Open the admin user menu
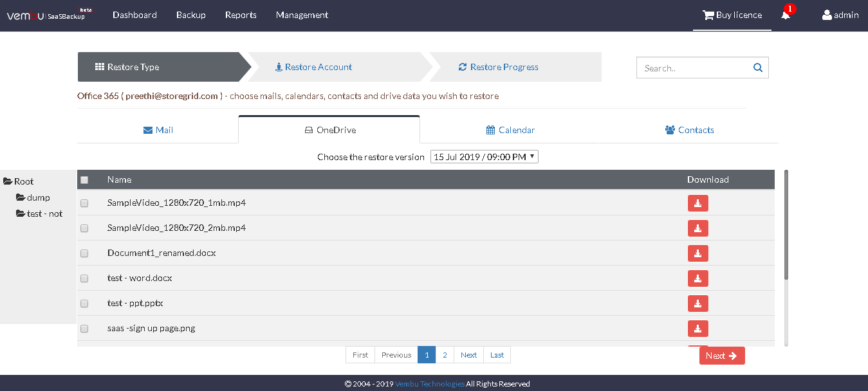 pyautogui.click(x=840, y=15)
